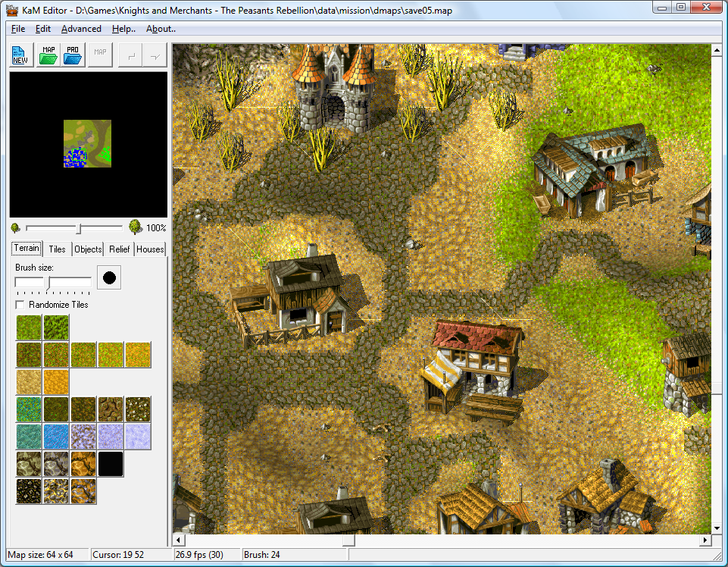Open the About.. menu
This screenshot has height=567, width=728.
(x=161, y=29)
